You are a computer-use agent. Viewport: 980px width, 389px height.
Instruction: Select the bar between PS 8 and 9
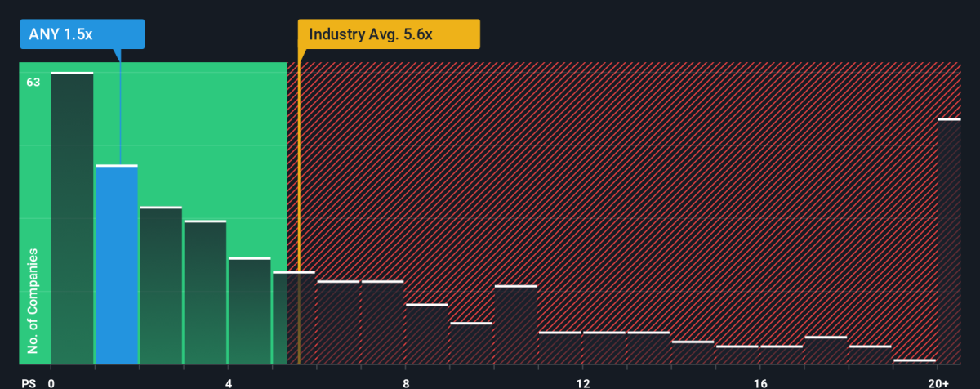point(426,334)
